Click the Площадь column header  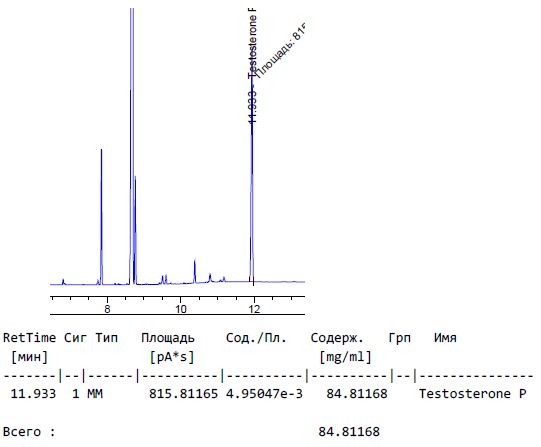[x=168, y=338]
